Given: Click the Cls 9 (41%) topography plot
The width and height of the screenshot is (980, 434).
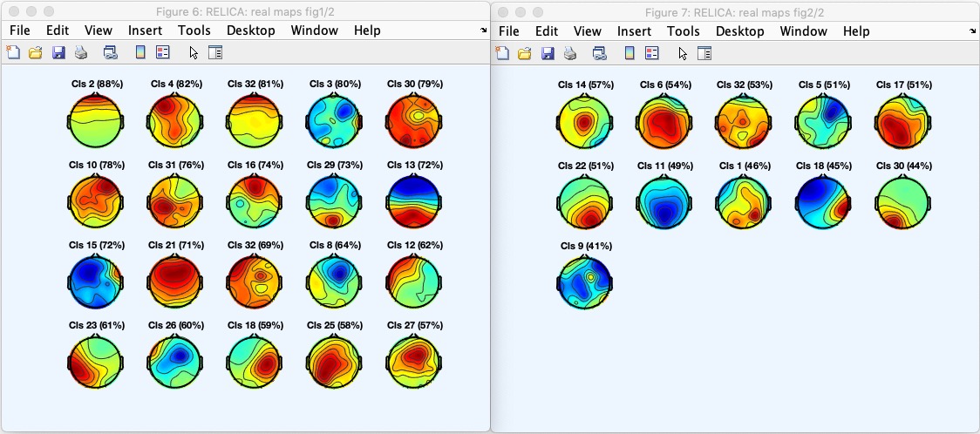Looking at the screenshot, I should click(x=585, y=282).
